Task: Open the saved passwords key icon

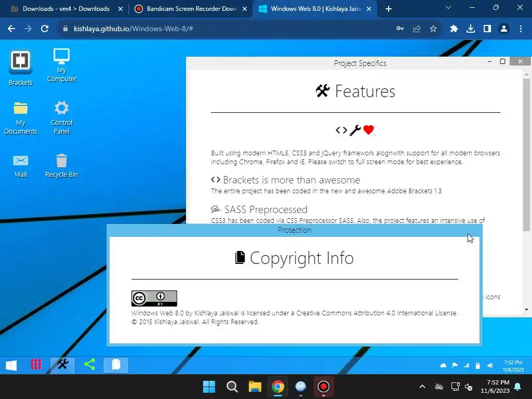Action: pyautogui.click(x=400, y=29)
